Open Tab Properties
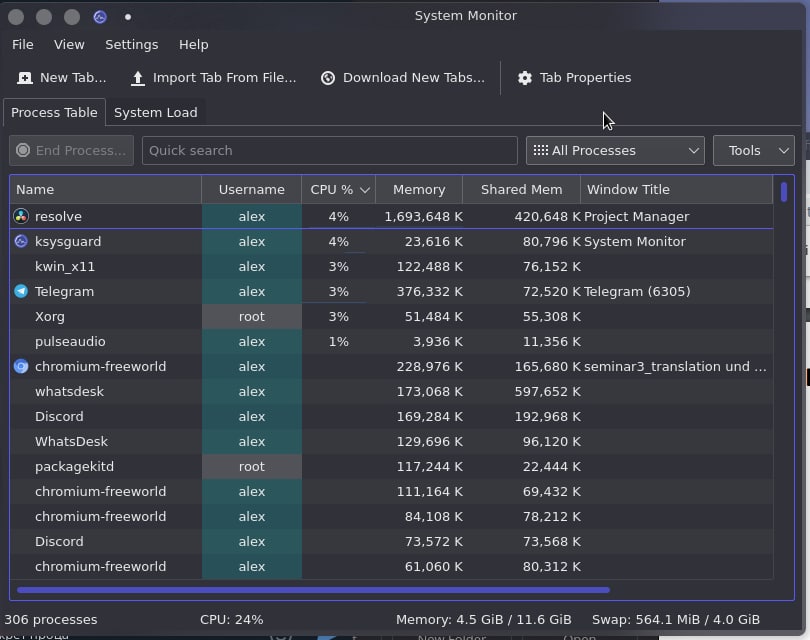This screenshot has width=810, height=640. pyautogui.click(x=574, y=78)
